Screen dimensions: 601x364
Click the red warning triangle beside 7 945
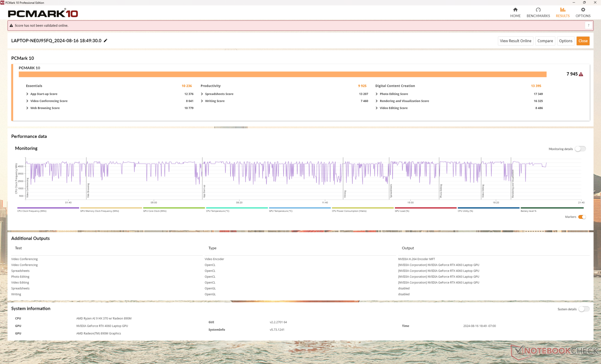point(581,74)
